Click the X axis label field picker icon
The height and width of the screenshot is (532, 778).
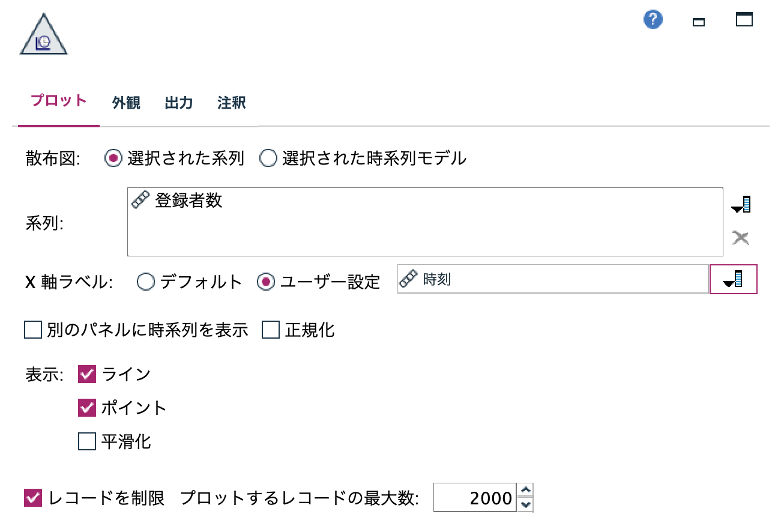[x=733, y=279]
